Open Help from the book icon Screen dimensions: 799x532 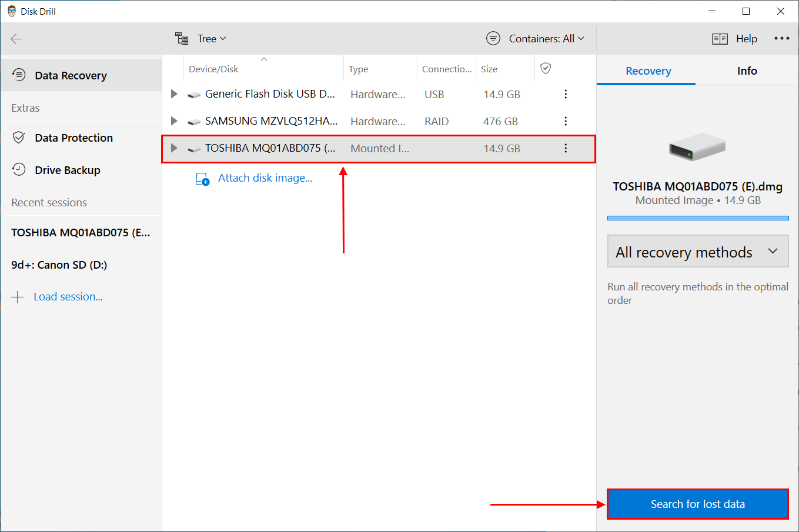tap(720, 39)
